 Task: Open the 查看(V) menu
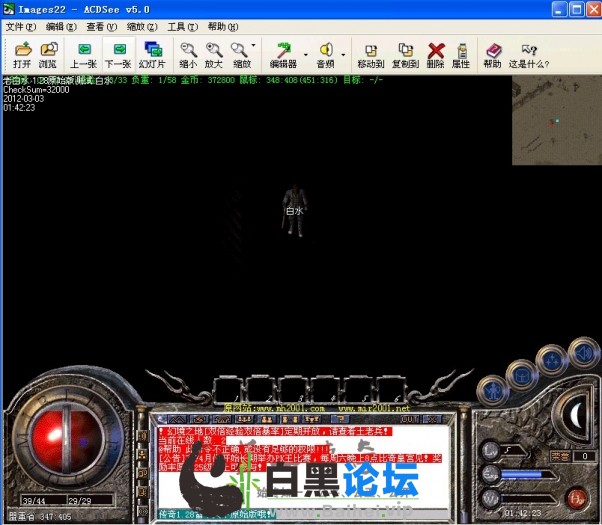click(x=101, y=27)
